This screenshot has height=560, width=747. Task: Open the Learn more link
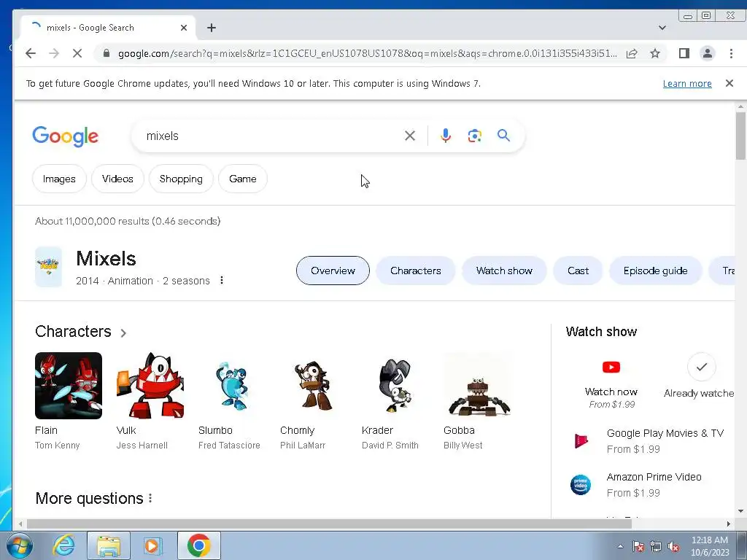click(x=687, y=84)
